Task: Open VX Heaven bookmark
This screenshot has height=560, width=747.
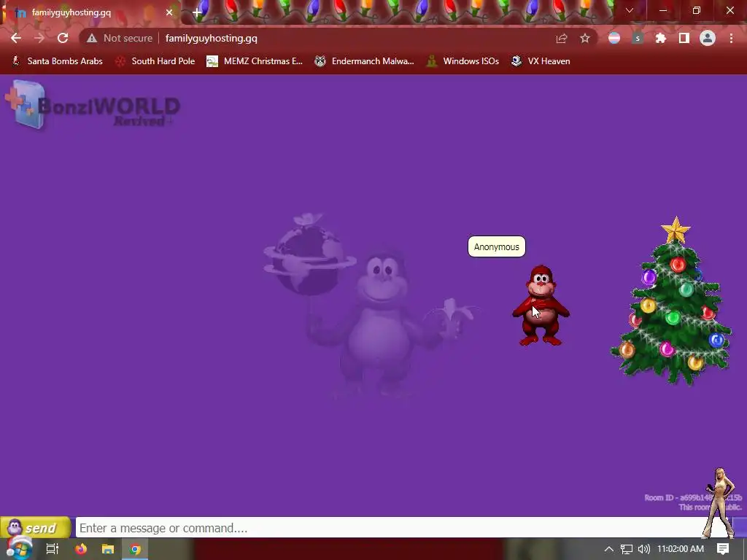Action: pyautogui.click(x=541, y=61)
